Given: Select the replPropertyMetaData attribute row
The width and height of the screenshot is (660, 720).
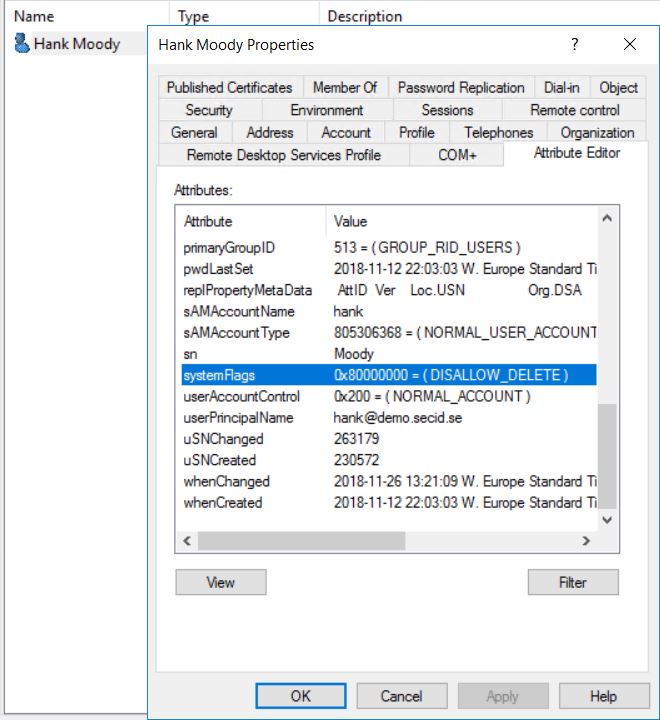Looking at the screenshot, I should click(x=389, y=290).
